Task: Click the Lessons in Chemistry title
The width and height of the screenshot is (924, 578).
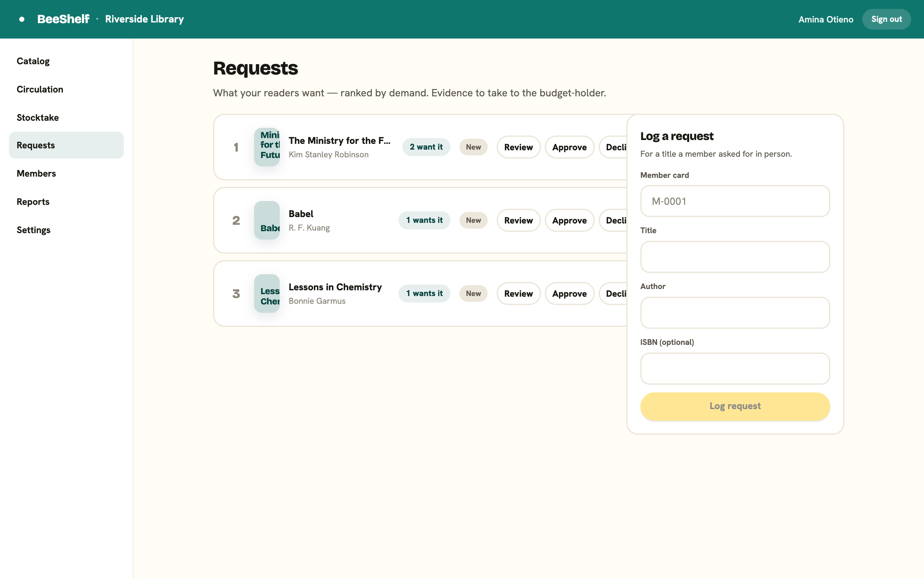Action: click(335, 287)
